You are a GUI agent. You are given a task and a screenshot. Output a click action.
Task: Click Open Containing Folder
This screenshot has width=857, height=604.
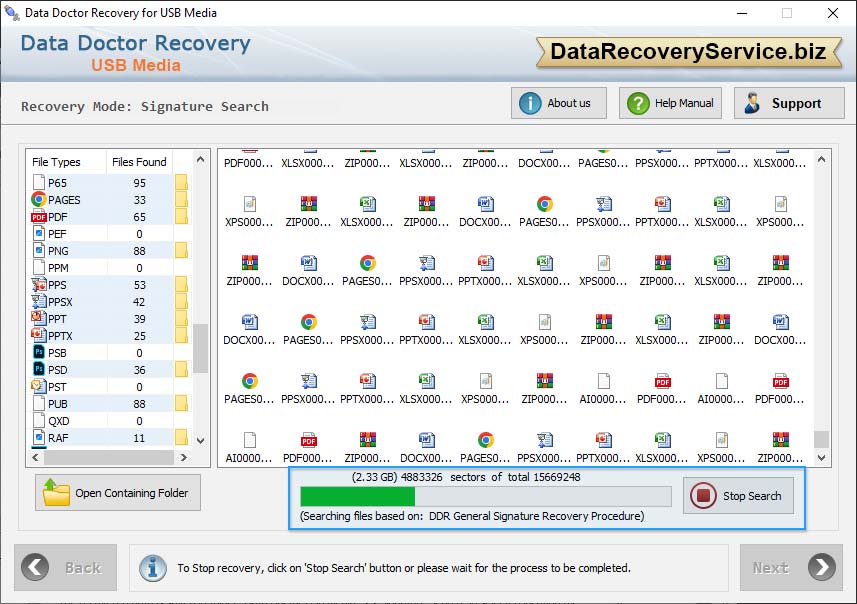tap(118, 492)
